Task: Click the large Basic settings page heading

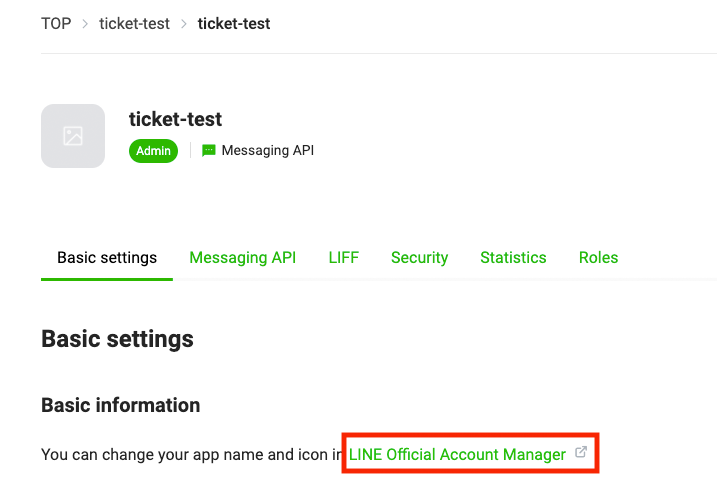Action: [x=118, y=339]
